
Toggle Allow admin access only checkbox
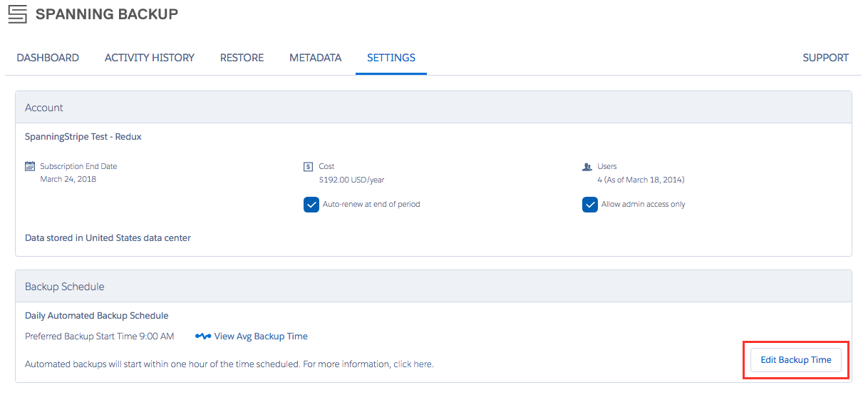tap(590, 205)
